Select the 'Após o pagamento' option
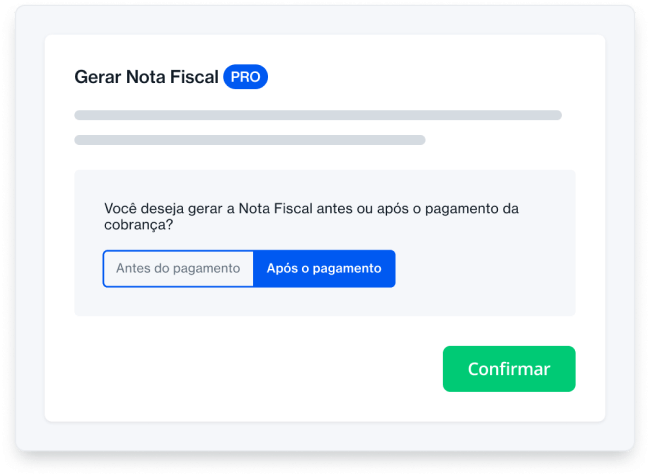Viewport: 650px width, 476px height. coord(324,268)
